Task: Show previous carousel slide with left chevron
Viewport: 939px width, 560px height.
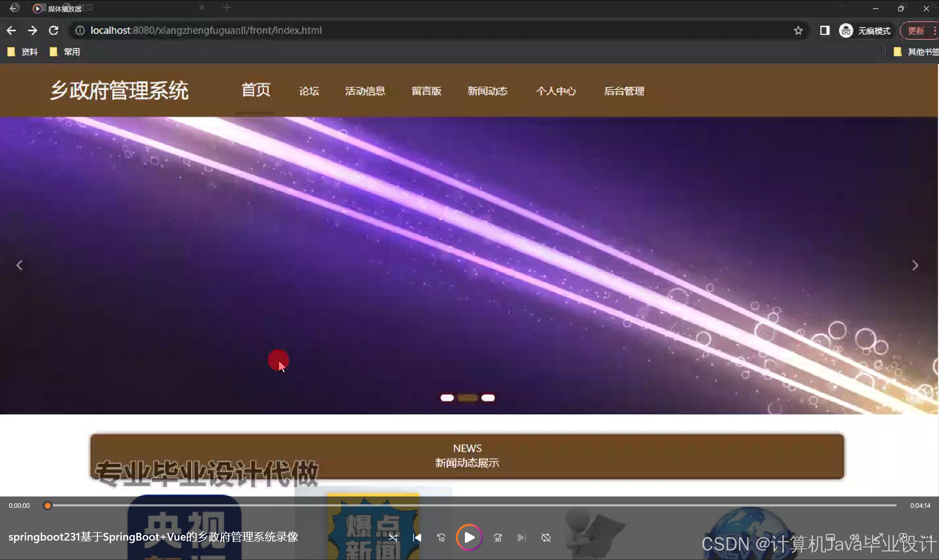Action: point(20,265)
